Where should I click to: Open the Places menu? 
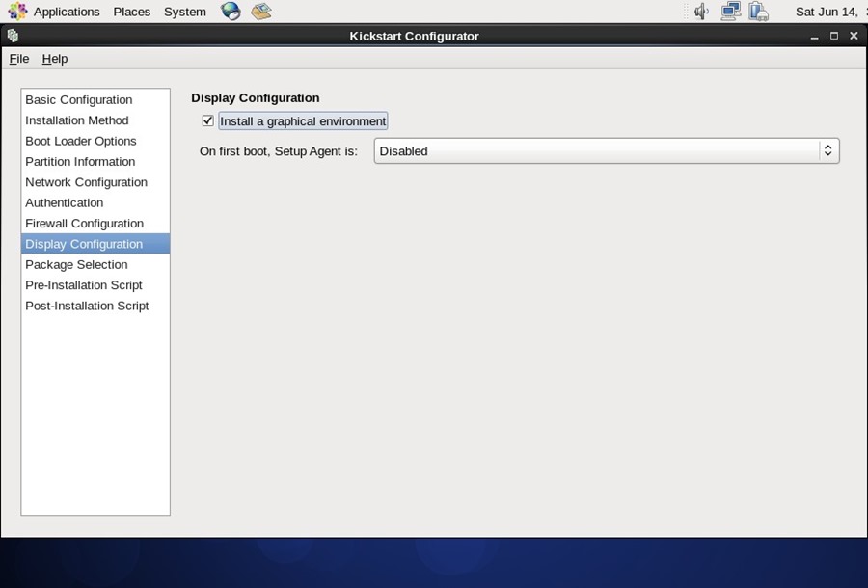pyautogui.click(x=131, y=11)
